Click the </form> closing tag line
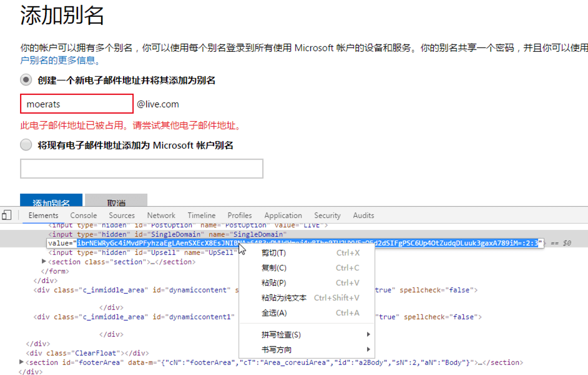This screenshot has height=375, width=588. pos(55,271)
